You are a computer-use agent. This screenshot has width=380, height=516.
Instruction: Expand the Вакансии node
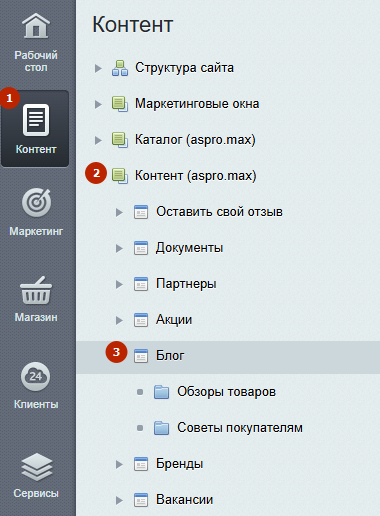click(x=119, y=500)
